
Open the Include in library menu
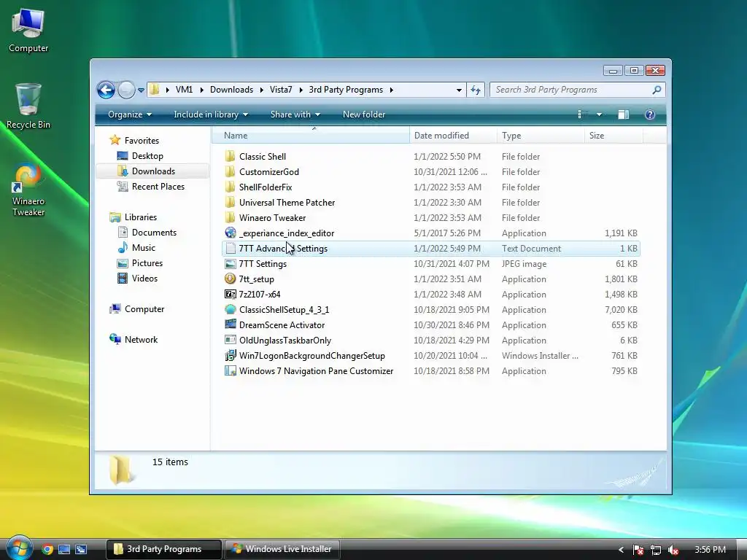coord(211,114)
